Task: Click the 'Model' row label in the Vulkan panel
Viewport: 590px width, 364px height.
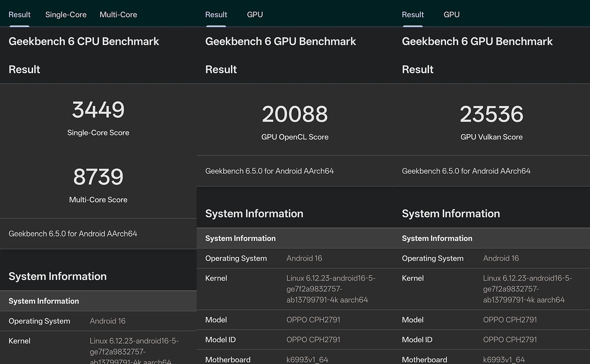Action: pos(413,320)
